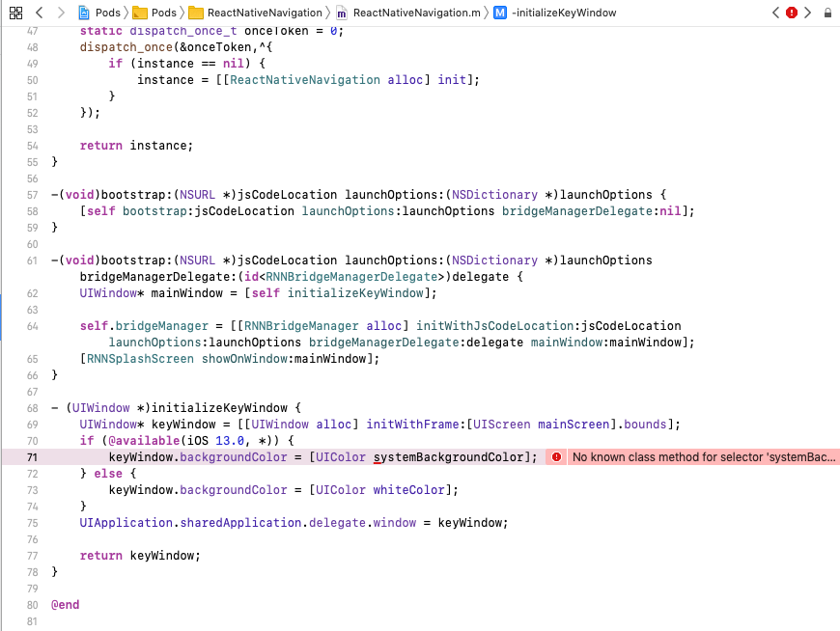840x631 pixels.
Task: Click the red issue badge in the jump bar
Action: (x=792, y=13)
